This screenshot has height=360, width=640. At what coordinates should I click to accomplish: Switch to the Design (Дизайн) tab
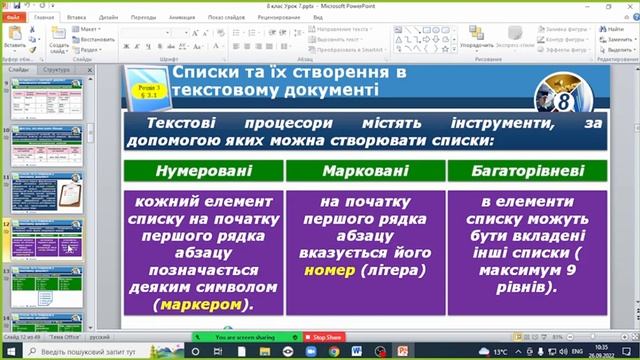pyautogui.click(x=108, y=17)
